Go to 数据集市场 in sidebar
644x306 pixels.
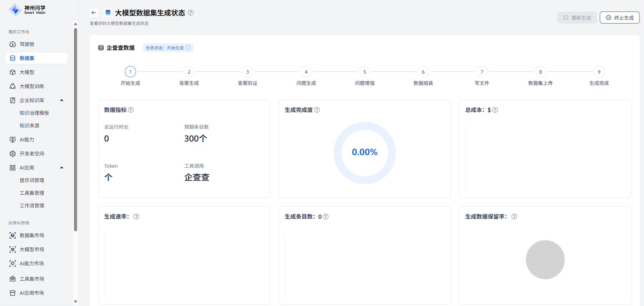pos(32,235)
